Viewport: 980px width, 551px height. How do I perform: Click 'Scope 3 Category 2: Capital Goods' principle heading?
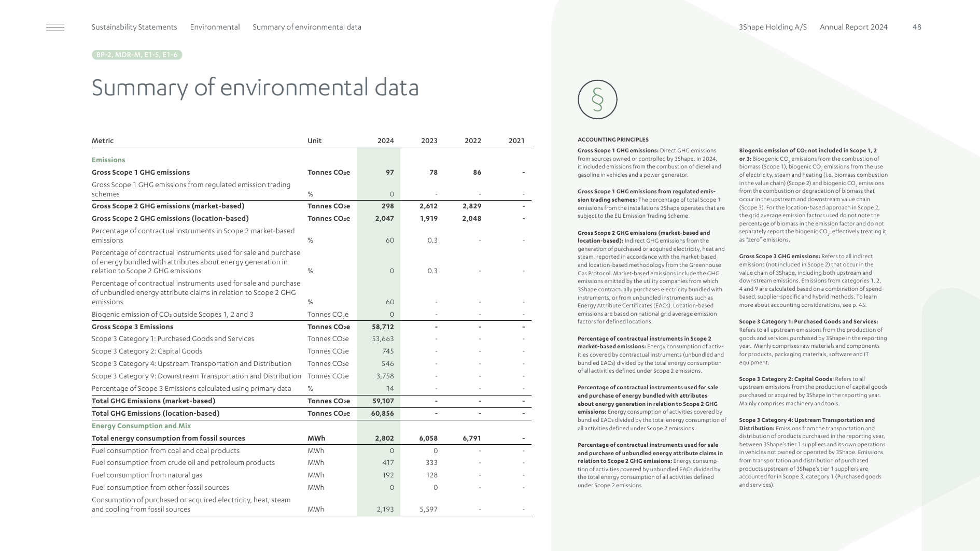[786, 379]
